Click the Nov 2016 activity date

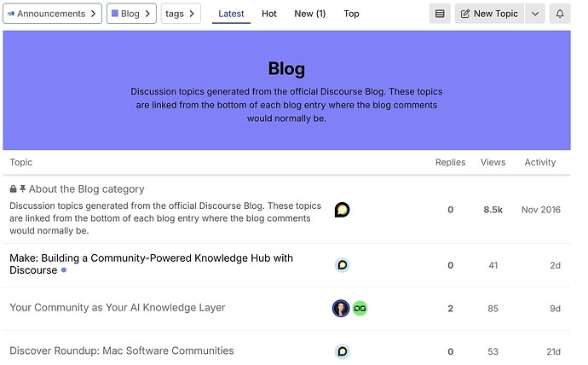(541, 210)
